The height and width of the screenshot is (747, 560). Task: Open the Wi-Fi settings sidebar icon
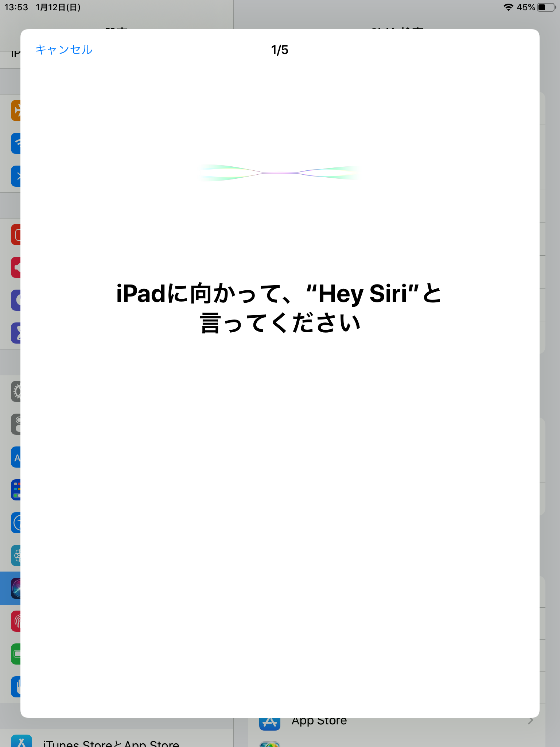(16, 143)
